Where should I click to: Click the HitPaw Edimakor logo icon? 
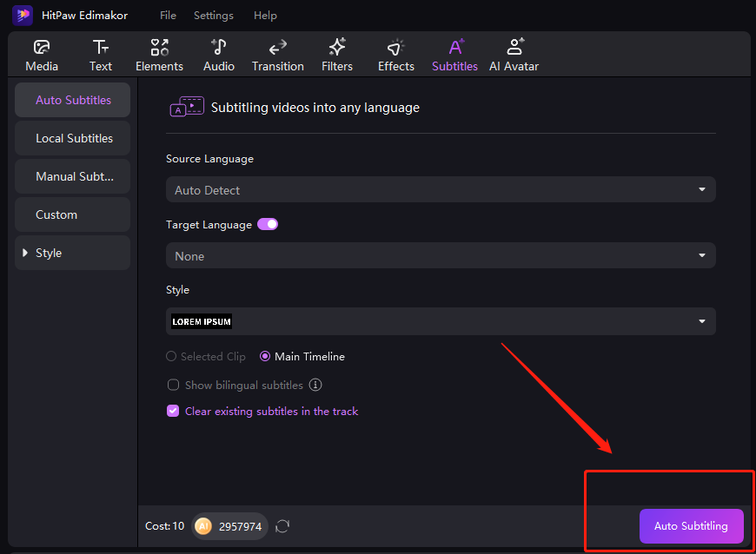click(x=23, y=15)
